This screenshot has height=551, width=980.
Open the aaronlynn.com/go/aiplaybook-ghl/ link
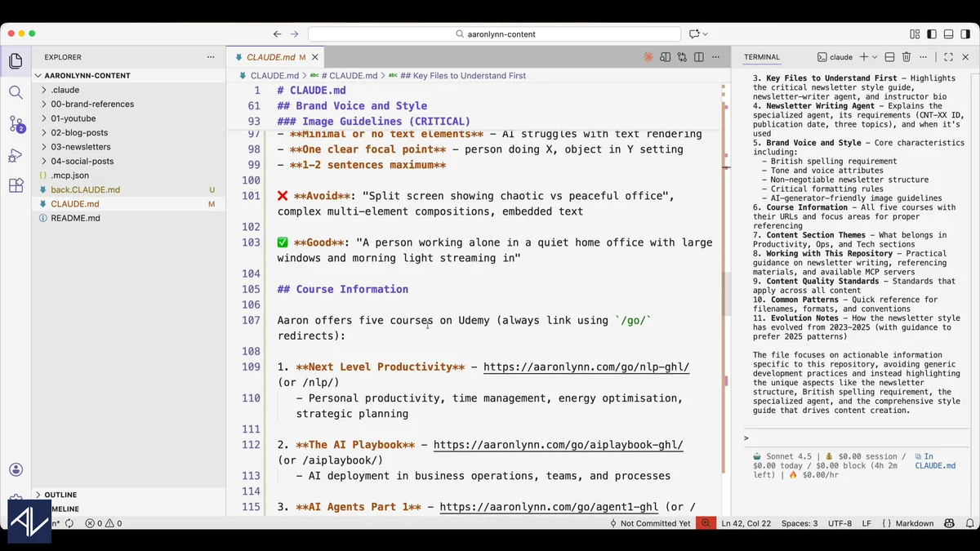(558, 445)
